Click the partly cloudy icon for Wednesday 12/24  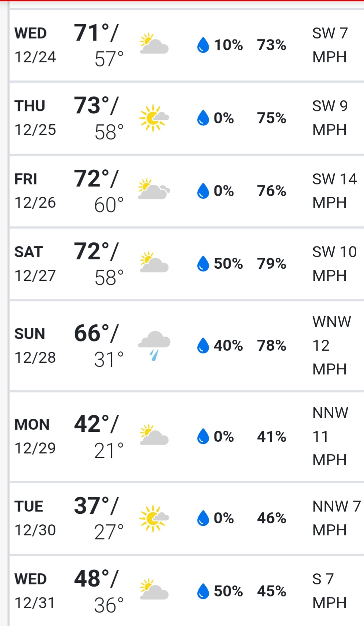coord(154,44)
